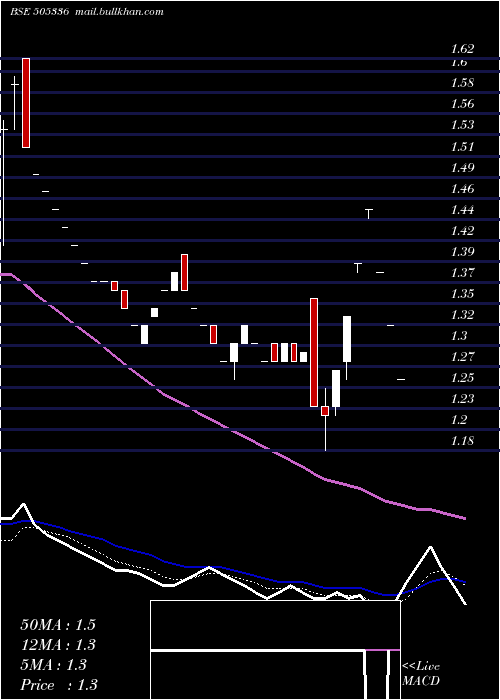Select the 1.49 price axis label
Image resolution: width=500 pixels, height=700 pixels.
[462, 167]
